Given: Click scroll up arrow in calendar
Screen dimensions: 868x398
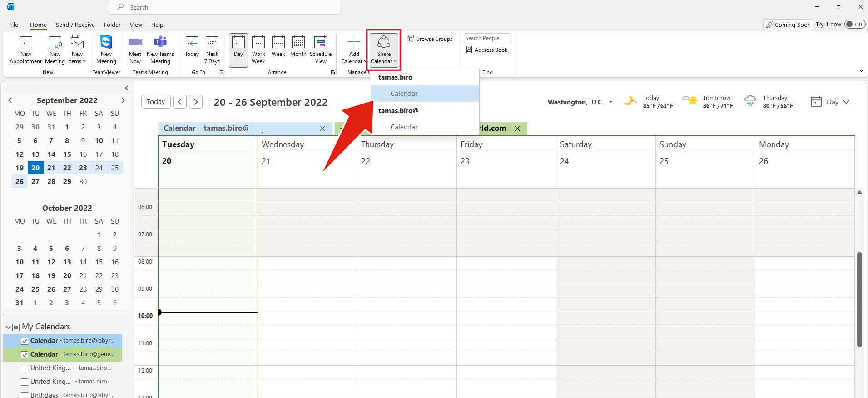Looking at the screenshot, I should [859, 193].
